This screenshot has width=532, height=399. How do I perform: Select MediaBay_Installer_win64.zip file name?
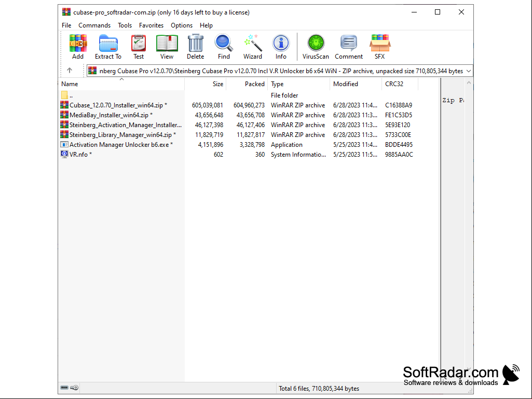(x=111, y=115)
